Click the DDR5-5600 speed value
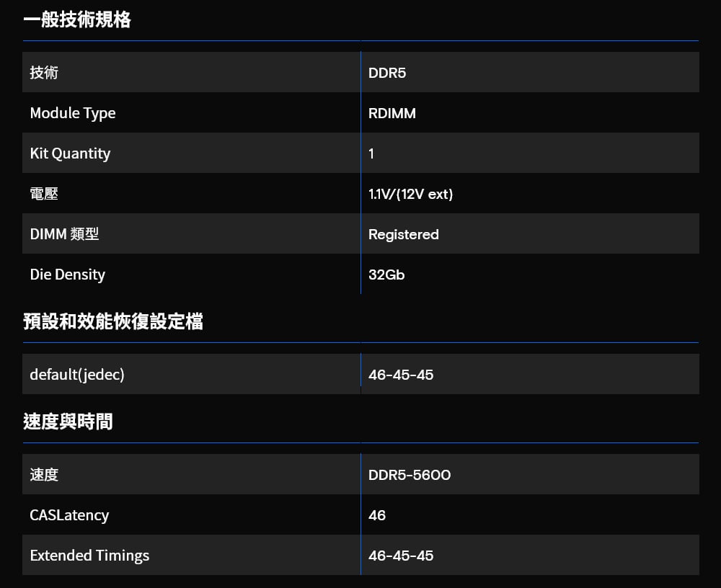The height and width of the screenshot is (588, 721). pos(410,475)
